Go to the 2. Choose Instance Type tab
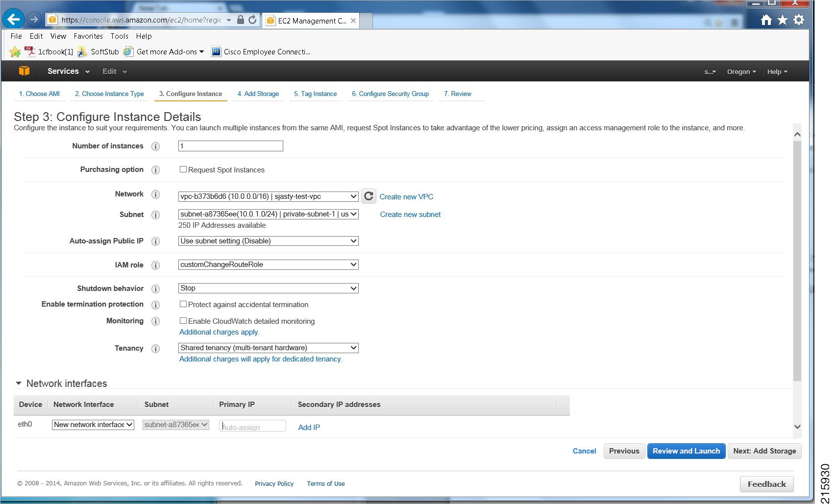 click(109, 94)
